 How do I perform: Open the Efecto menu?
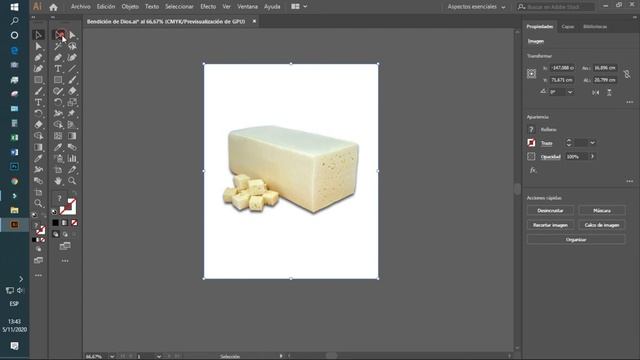point(208,7)
